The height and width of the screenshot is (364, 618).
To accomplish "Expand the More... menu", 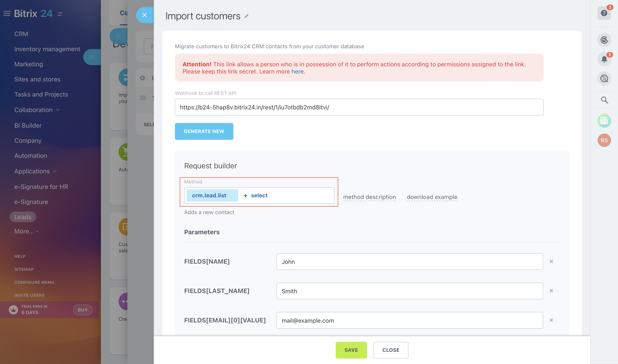I will 26,231.
